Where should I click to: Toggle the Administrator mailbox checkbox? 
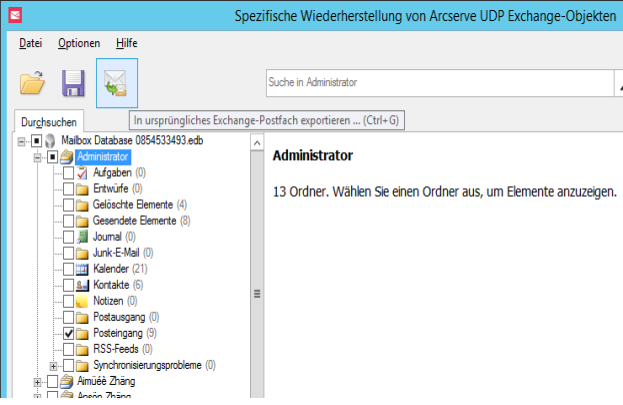(52, 157)
